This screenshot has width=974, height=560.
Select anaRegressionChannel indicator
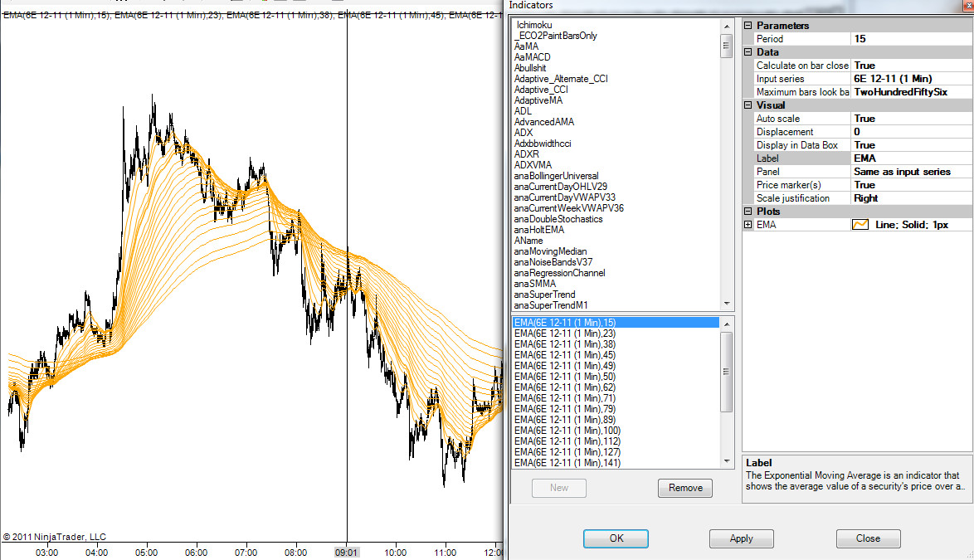[559, 273]
